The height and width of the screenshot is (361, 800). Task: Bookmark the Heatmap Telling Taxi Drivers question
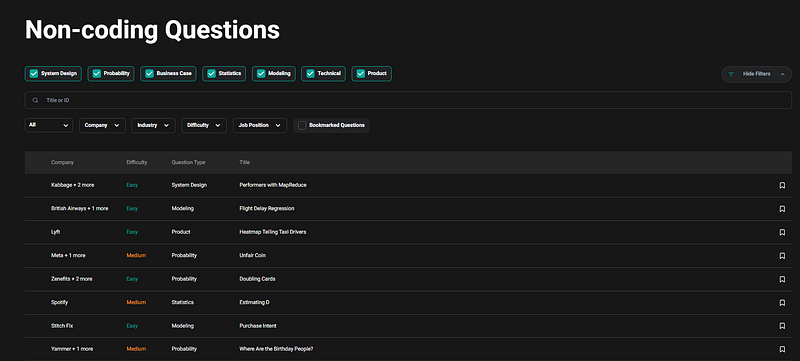tap(782, 233)
